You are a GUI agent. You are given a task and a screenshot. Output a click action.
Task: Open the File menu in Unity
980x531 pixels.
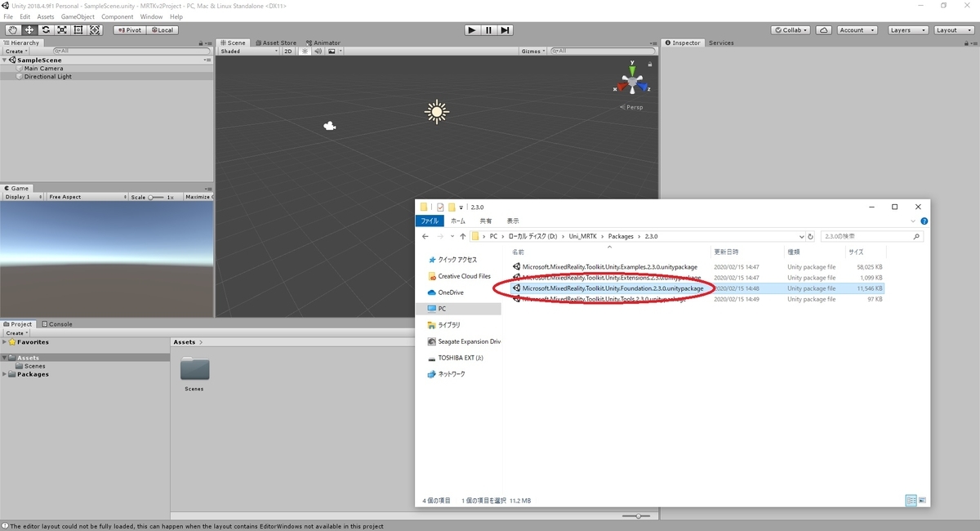point(8,16)
